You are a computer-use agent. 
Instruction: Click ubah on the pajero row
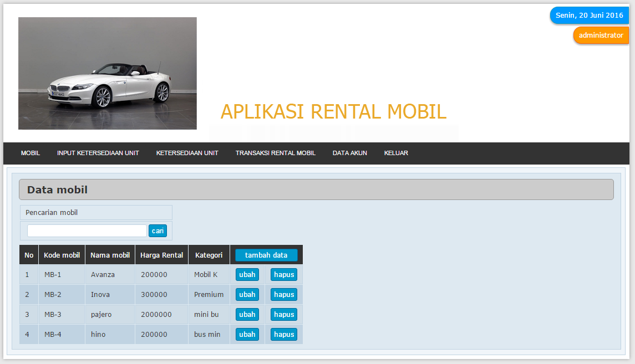pyautogui.click(x=247, y=314)
